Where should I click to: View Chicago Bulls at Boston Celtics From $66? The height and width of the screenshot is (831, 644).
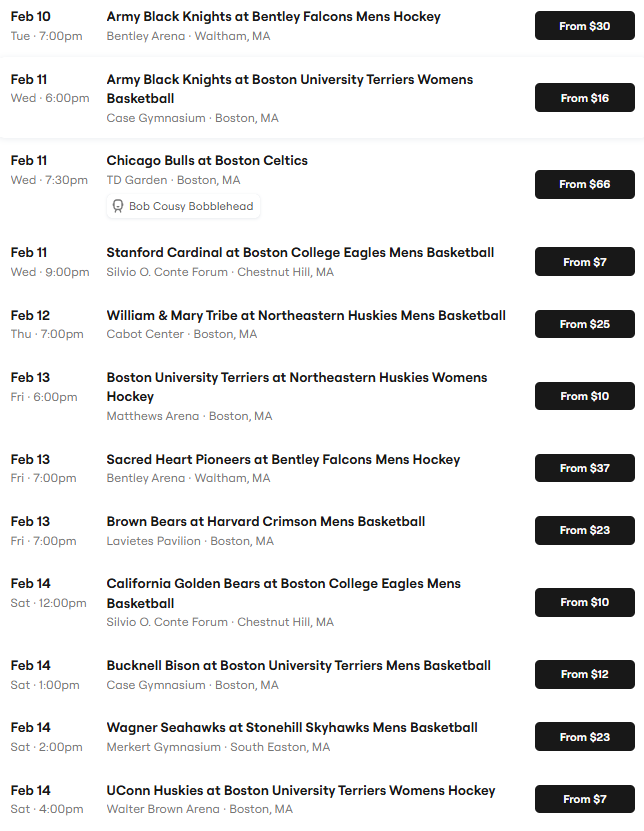[x=585, y=184]
